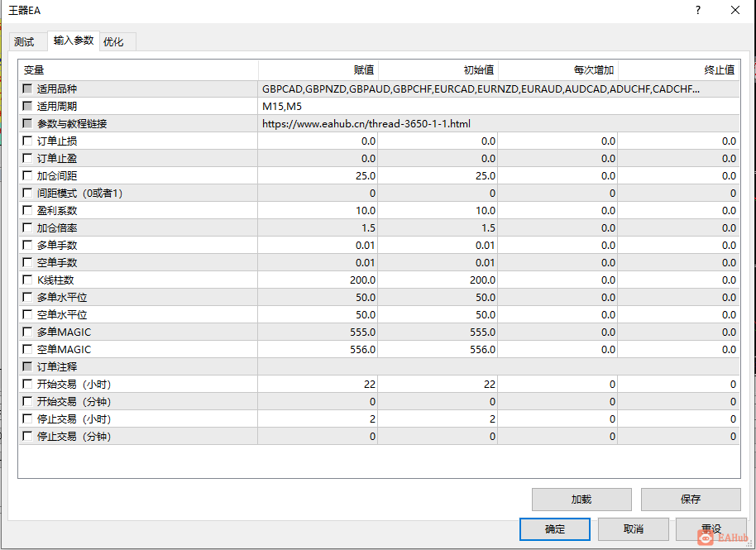Select the GBPCAD,GBPNZD symbols value cell
Viewport: 756px width, 550px height.
point(499,88)
